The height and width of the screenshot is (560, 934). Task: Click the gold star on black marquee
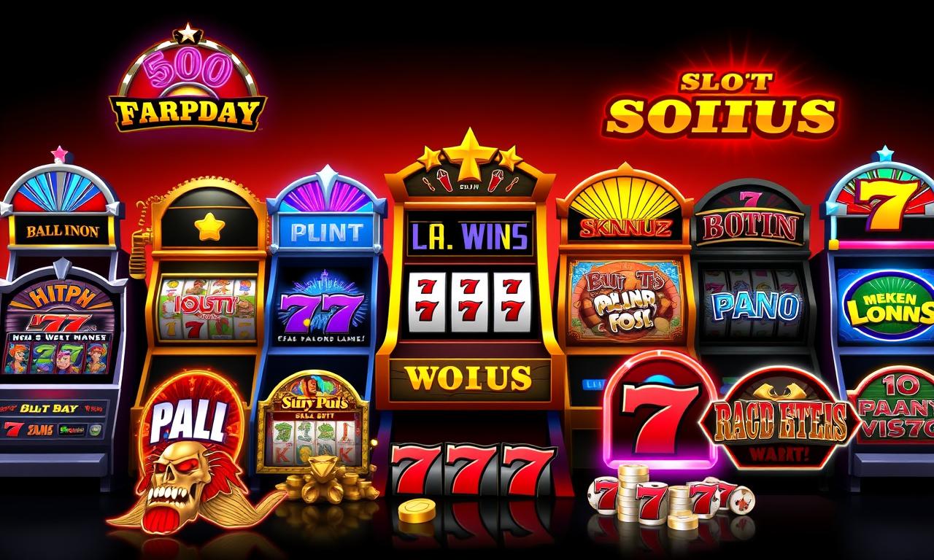(x=207, y=226)
